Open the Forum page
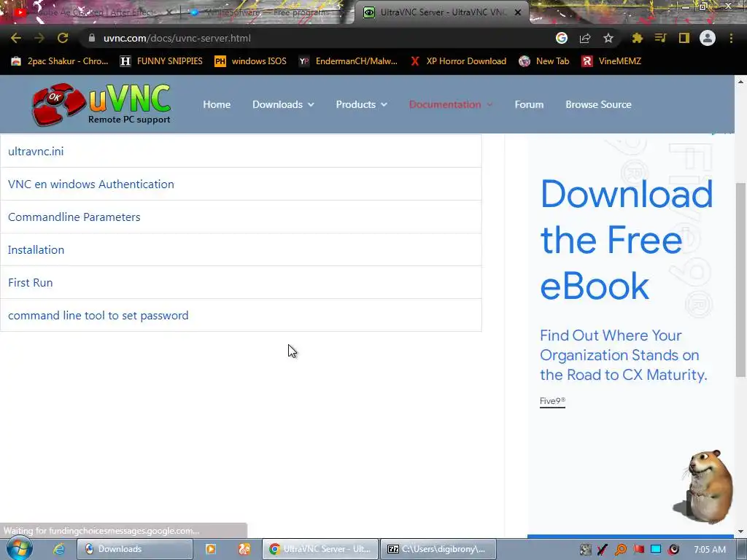 [x=529, y=104]
